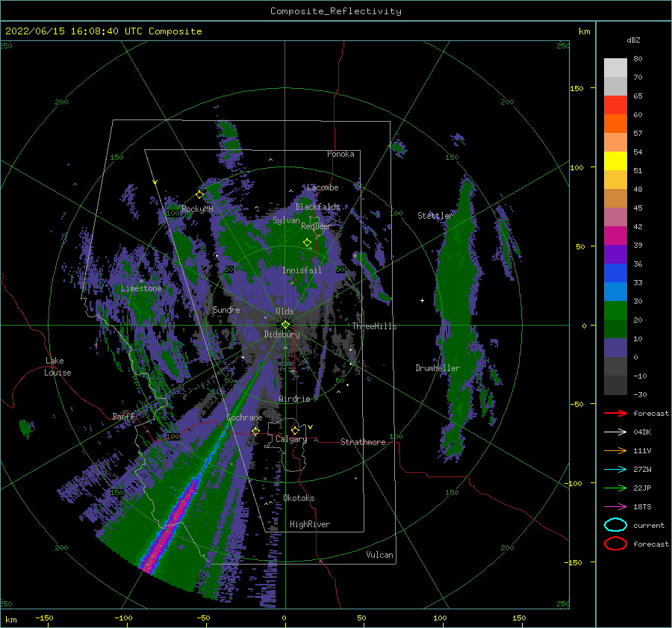The width and height of the screenshot is (672, 628).
Task: Click the Airdrie map label
Action: click(294, 399)
